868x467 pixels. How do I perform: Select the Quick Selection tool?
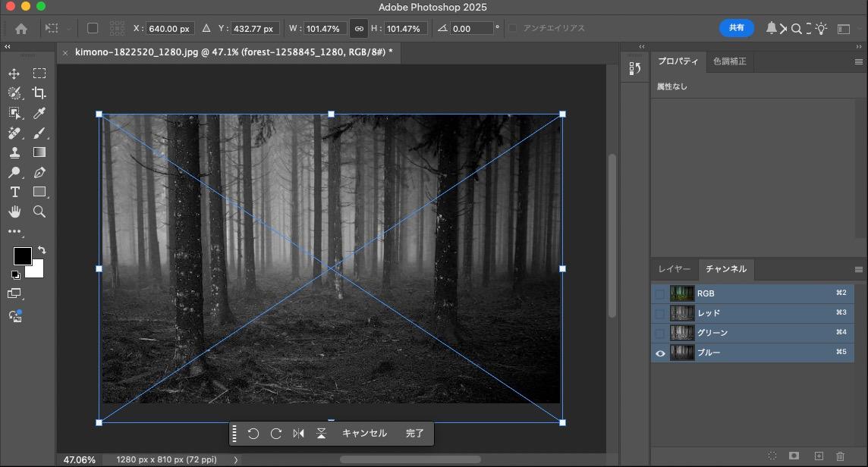click(14, 93)
